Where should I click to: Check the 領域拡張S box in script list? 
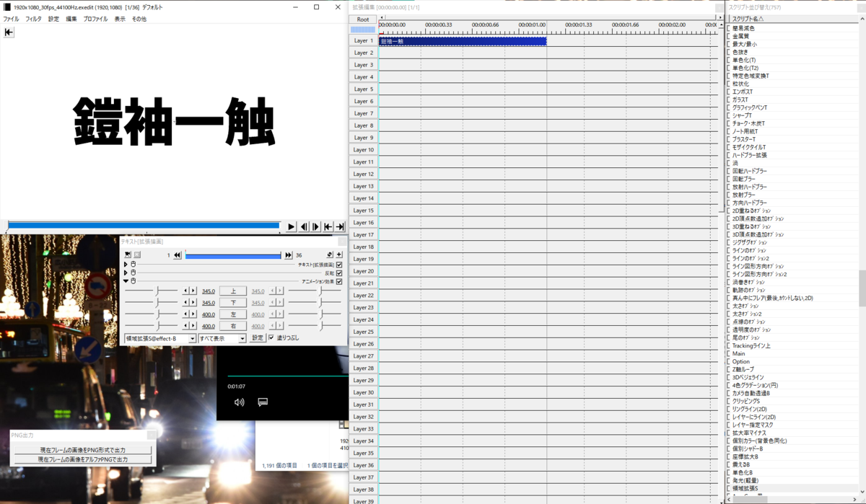[x=729, y=488]
